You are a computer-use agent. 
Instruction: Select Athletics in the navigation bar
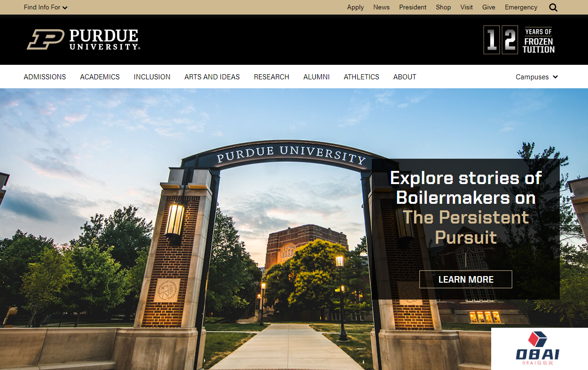(x=361, y=77)
